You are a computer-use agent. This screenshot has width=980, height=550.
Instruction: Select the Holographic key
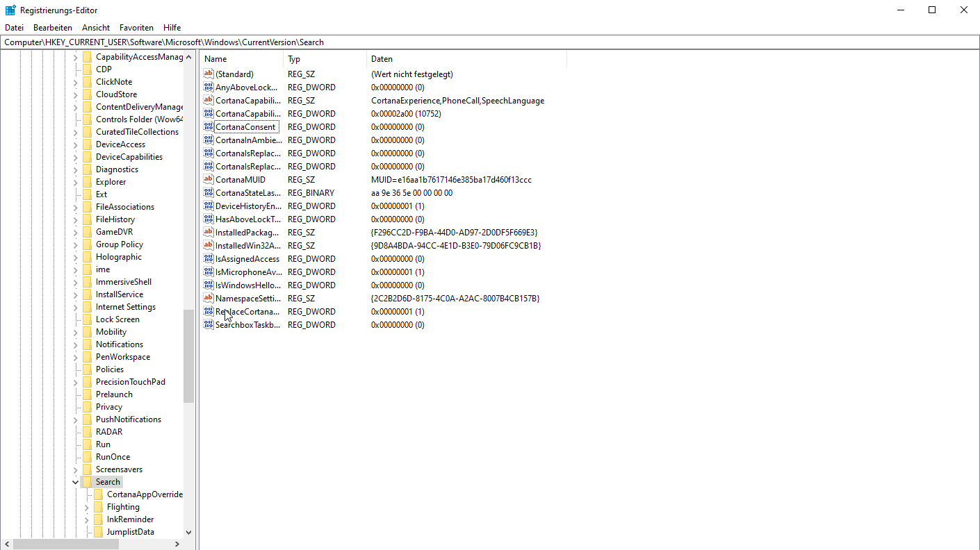tap(119, 257)
